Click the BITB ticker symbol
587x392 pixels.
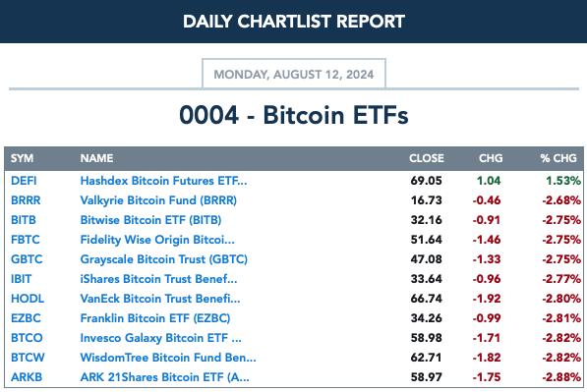click(24, 220)
